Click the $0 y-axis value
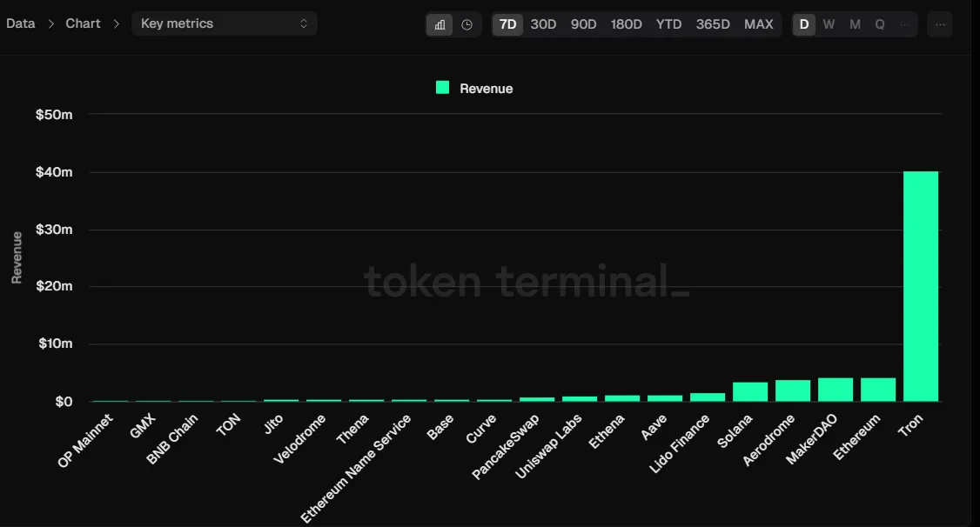980x527 pixels. coord(64,402)
